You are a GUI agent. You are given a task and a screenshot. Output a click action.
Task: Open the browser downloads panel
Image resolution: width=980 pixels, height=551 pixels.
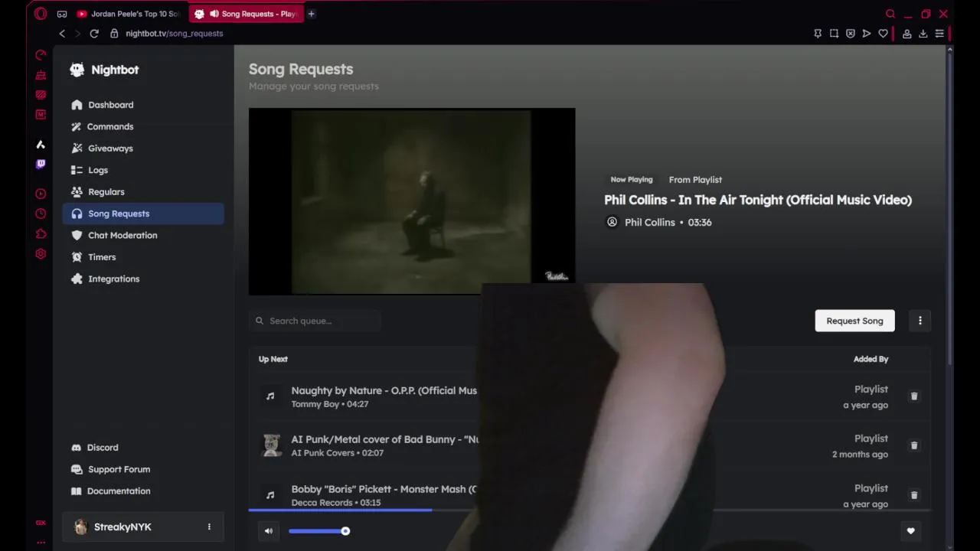pyautogui.click(x=923, y=34)
